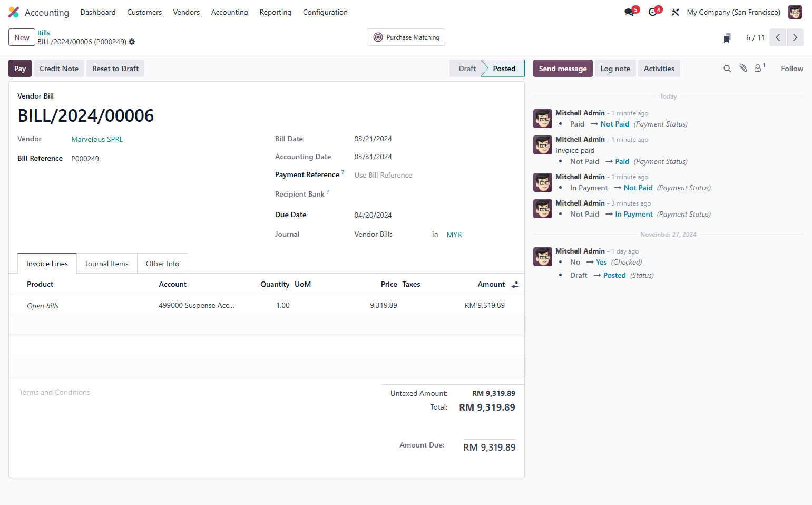Click the bookmark icon near the pager
This screenshot has width=812, height=505.
(727, 37)
